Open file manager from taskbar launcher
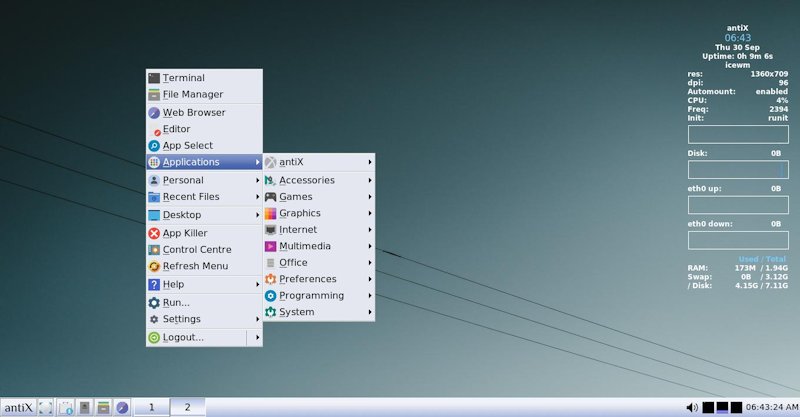Image resolution: width=800 pixels, height=417 pixels. point(104,407)
